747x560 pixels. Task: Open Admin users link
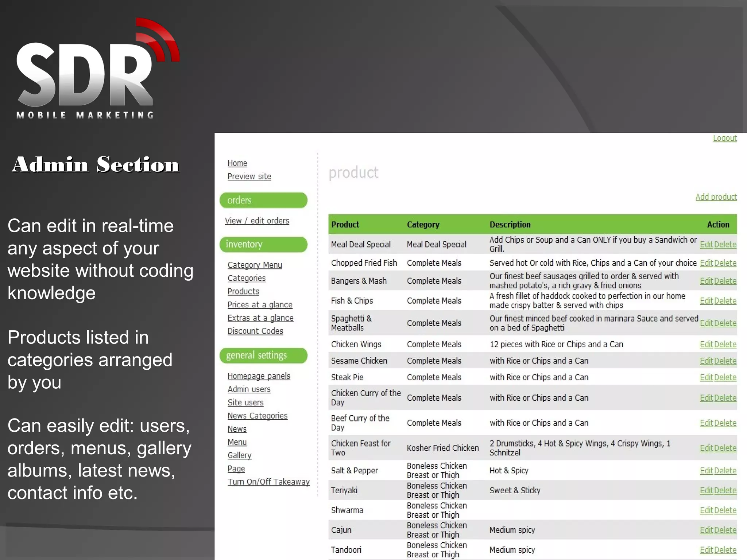[249, 389]
